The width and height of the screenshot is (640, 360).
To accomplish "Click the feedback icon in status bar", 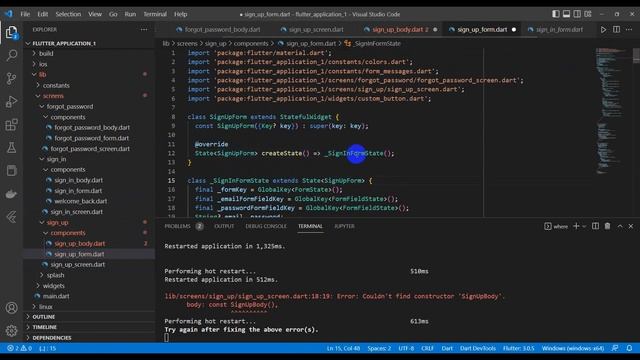I will (x=615, y=348).
